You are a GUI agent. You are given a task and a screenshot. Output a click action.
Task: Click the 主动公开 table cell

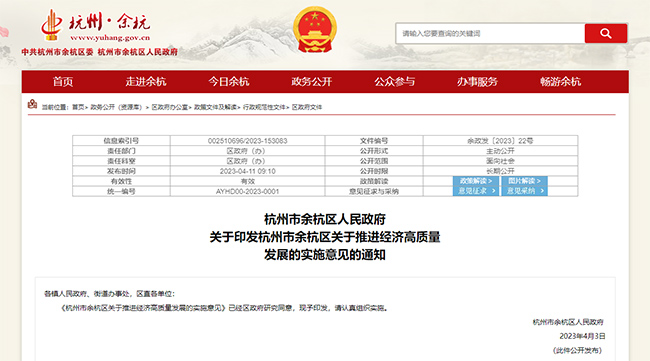(x=500, y=151)
